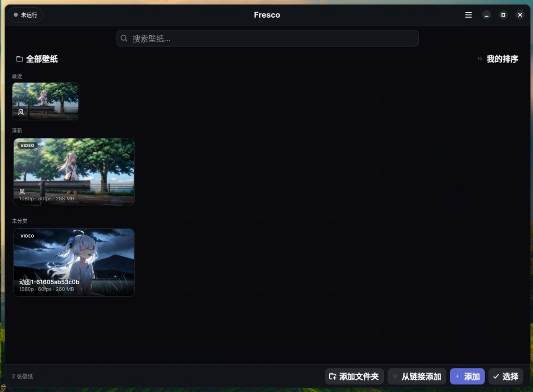The width and height of the screenshot is (533, 392).
Task: Click the 未运行 status indicator
Action: tap(25, 15)
